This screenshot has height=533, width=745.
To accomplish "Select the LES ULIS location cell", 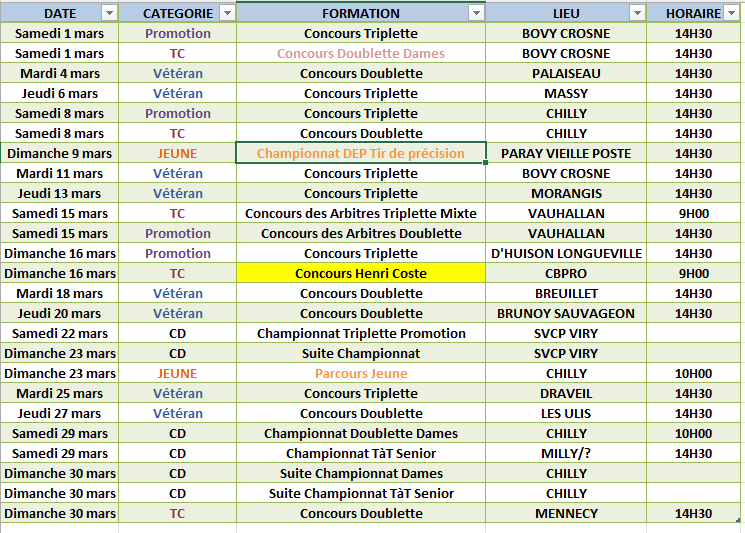I will coord(566,413).
